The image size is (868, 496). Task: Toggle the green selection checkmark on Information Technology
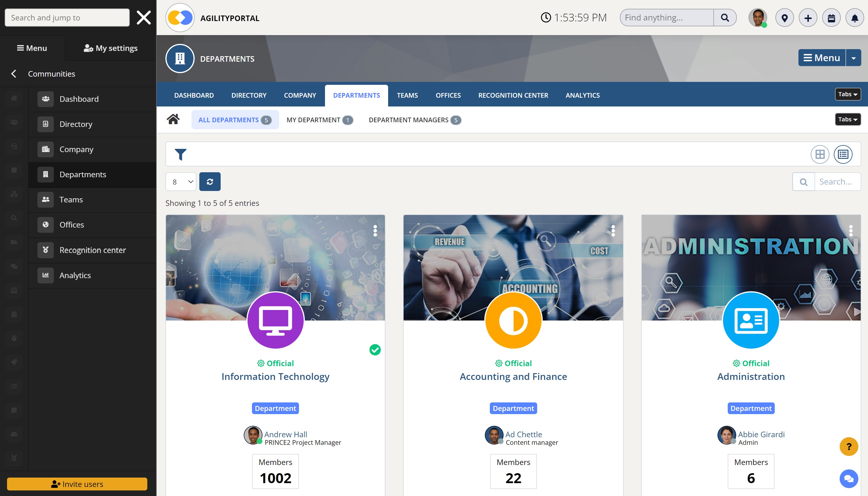(375, 349)
